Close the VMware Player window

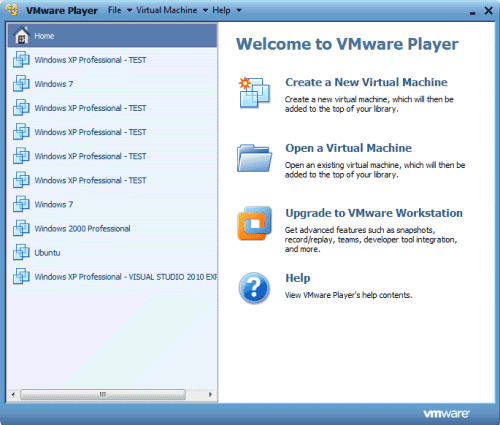[x=488, y=11]
